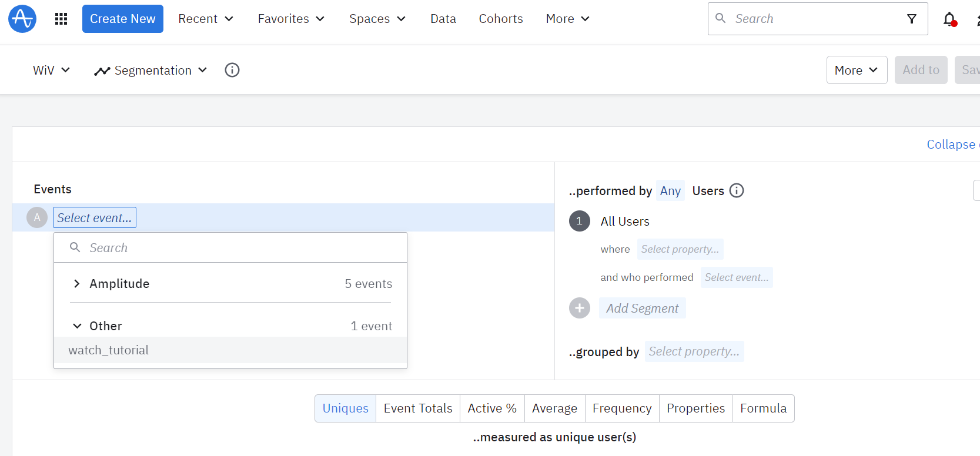The width and height of the screenshot is (980, 456).
Task: Click the search filter funnel icon
Action: click(x=912, y=19)
